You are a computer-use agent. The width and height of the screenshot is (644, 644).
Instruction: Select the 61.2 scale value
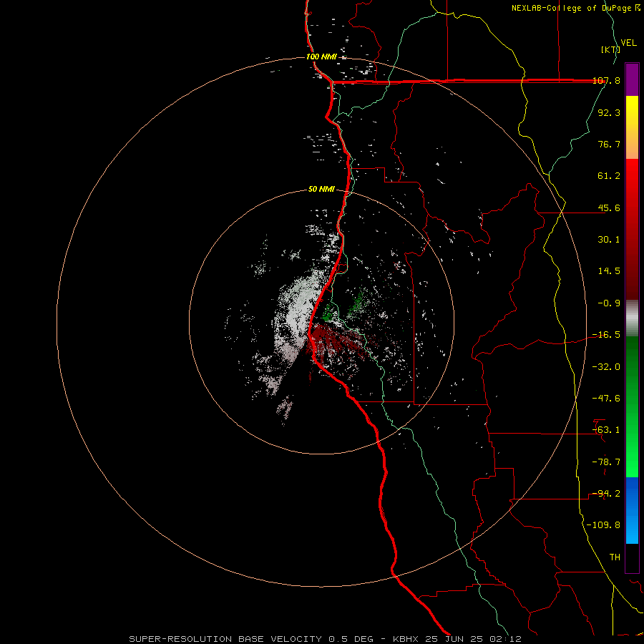click(x=609, y=176)
